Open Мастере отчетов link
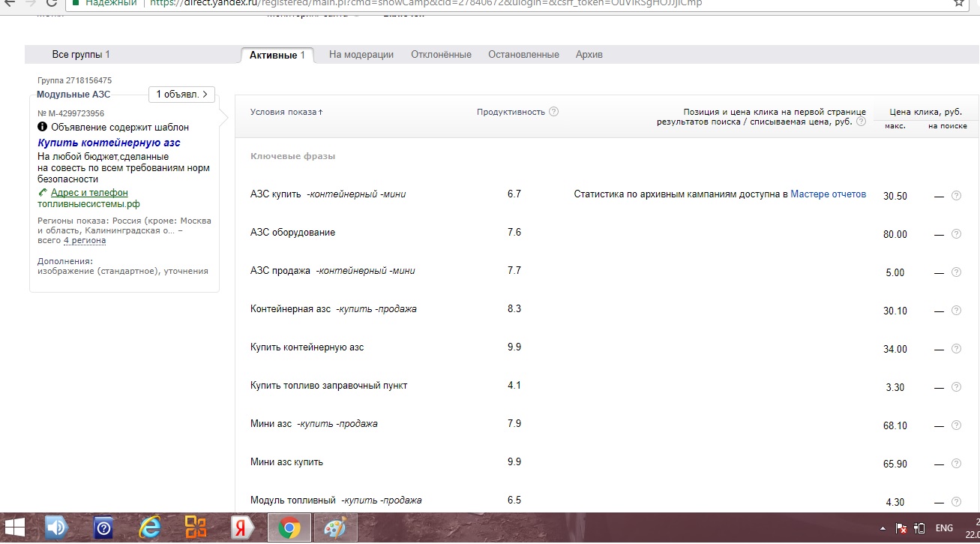This screenshot has height=544, width=980. tap(829, 194)
